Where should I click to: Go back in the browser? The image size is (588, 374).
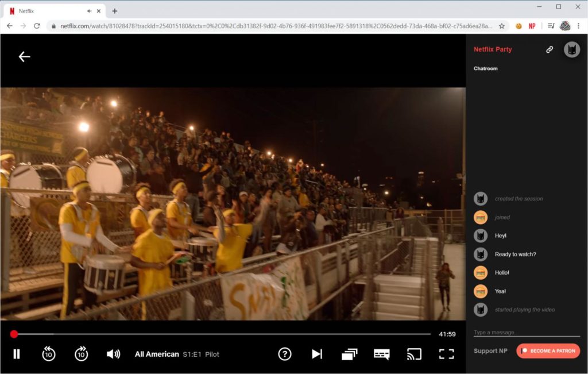point(10,26)
